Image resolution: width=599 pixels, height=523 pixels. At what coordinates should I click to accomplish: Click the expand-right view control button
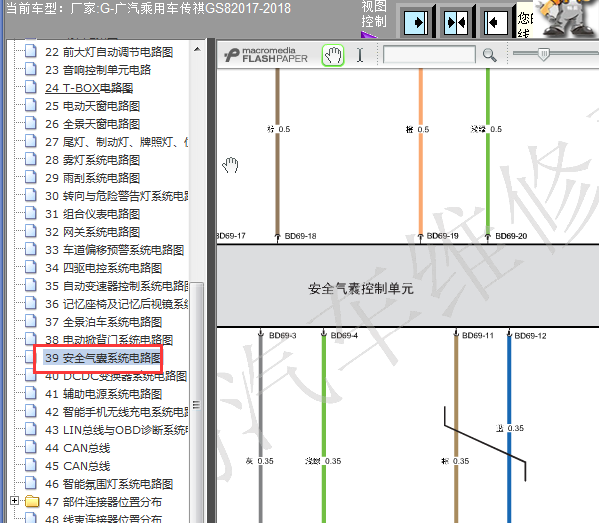tap(416, 23)
